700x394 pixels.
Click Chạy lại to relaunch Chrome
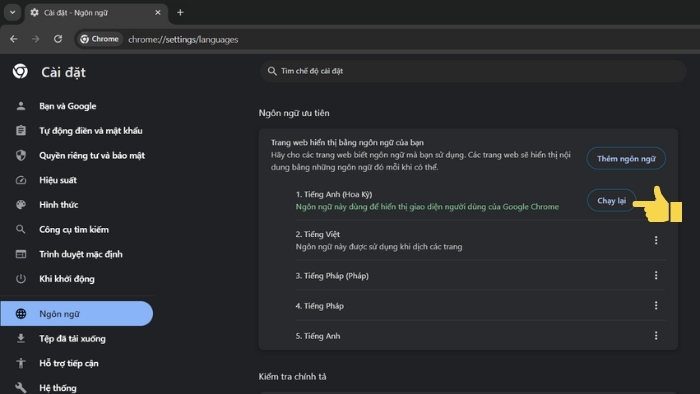[611, 201]
